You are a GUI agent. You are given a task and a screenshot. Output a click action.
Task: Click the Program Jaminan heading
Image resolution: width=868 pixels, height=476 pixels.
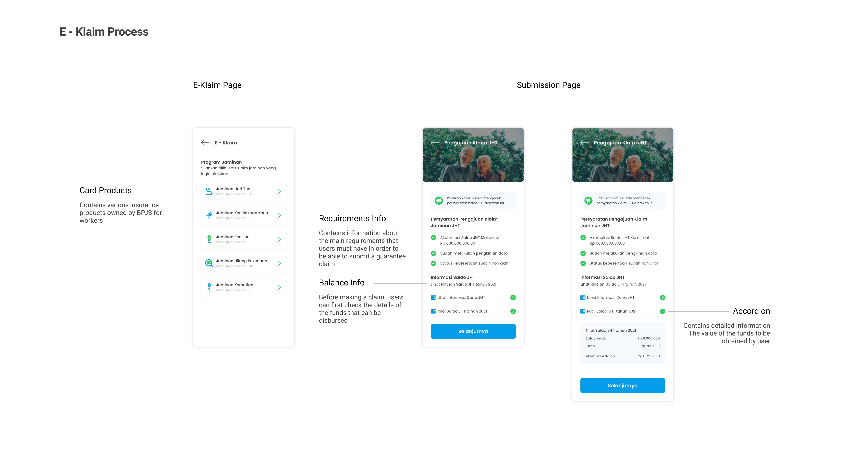click(221, 162)
